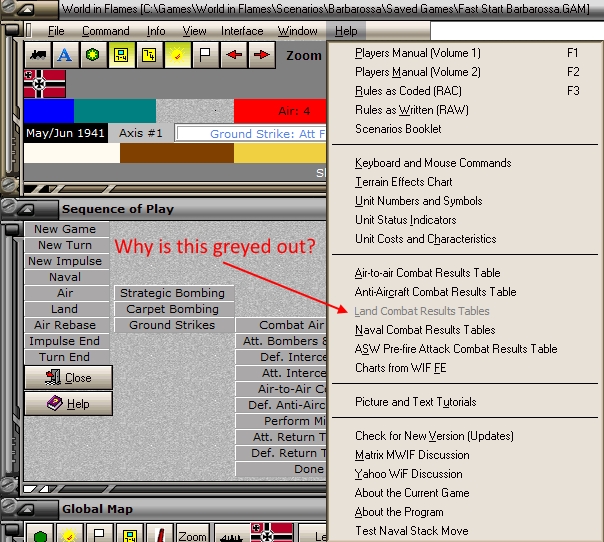This screenshot has height=542, width=604.
Task: Select Air Rebase in Sequence of Play
Action: click(x=67, y=325)
